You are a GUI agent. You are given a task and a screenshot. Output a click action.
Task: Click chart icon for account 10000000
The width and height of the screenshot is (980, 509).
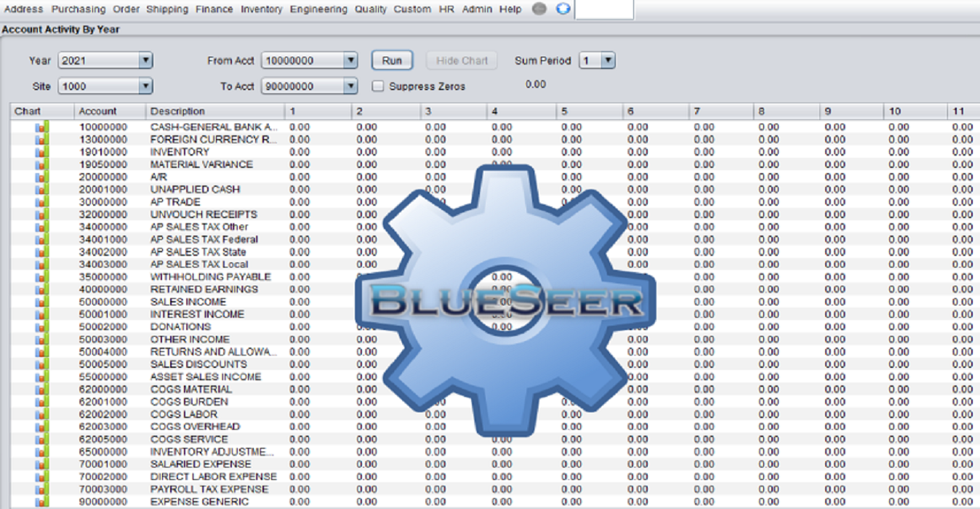click(x=41, y=127)
